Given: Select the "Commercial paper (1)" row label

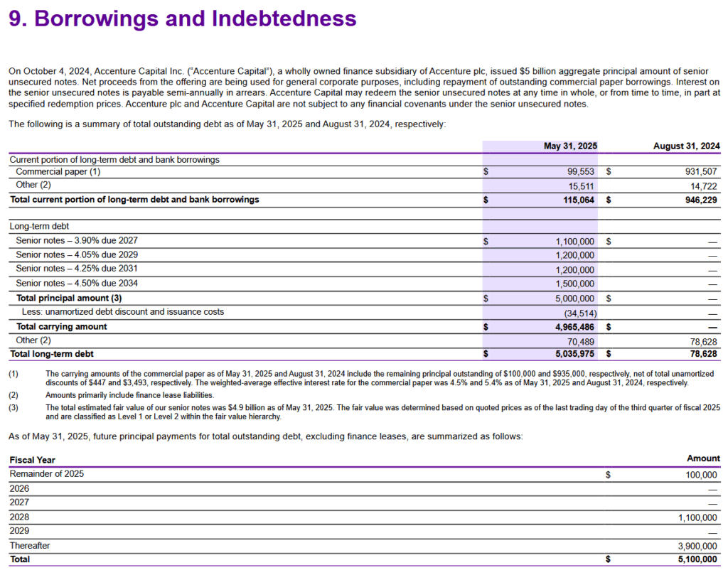Looking at the screenshot, I should (x=58, y=172).
